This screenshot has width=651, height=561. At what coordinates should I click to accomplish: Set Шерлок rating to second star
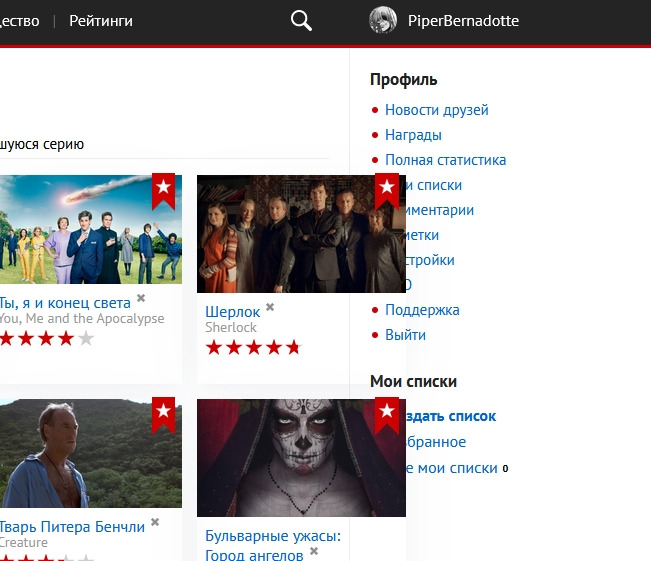tap(234, 348)
